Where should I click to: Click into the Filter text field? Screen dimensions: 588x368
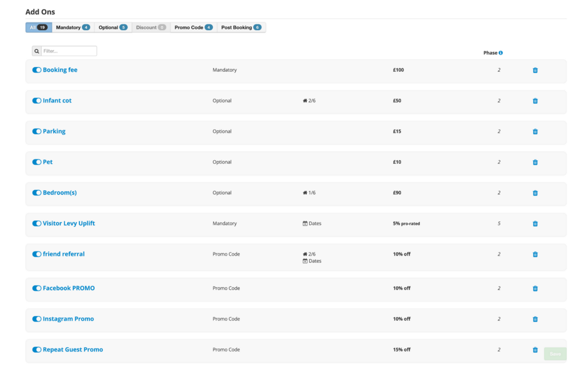point(69,51)
